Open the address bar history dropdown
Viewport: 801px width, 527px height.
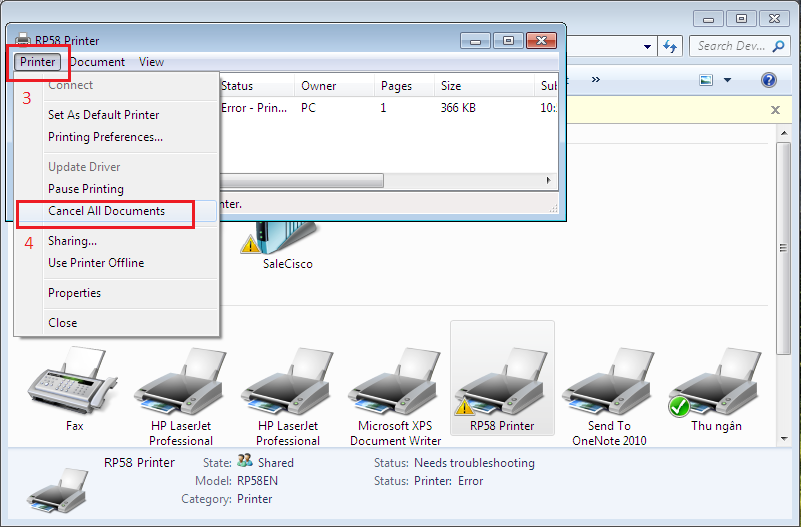[x=647, y=46]
